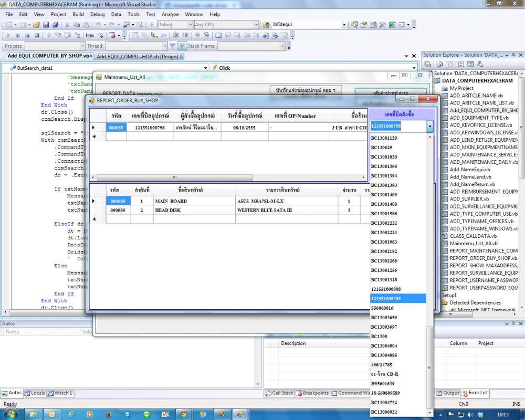The width and height of the screenshot is (525, 420).
Task: Open the Any CPU platform dropdown
Action: click(x=256, y=25)
